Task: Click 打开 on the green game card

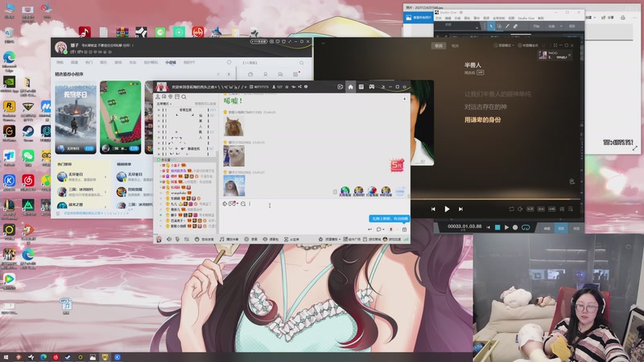Action: tap(134, 148)
